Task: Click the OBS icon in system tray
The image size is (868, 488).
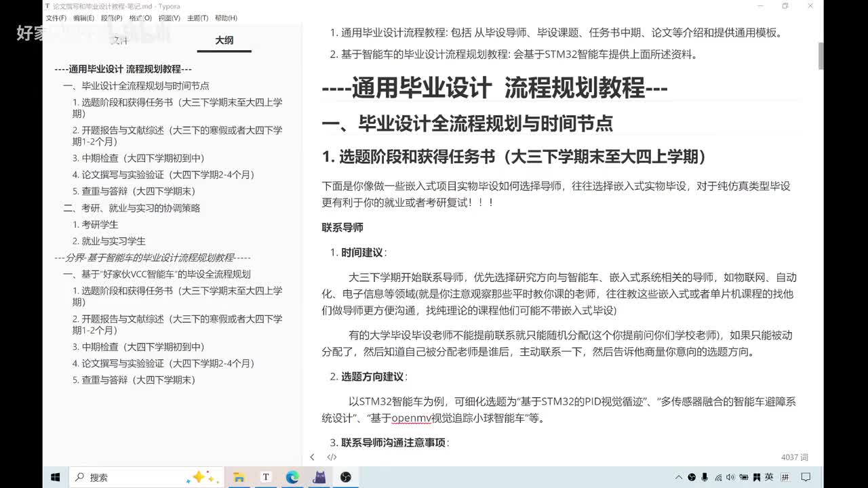Action: tap(692, 477)
